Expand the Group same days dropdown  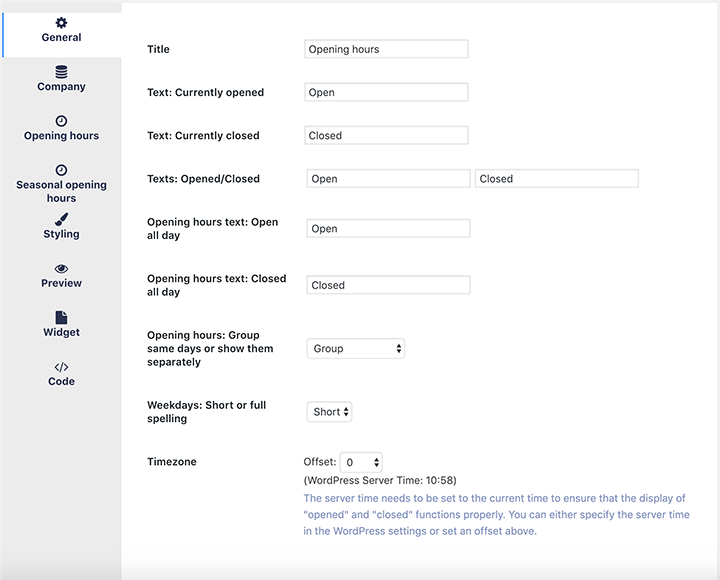pos(355,349)
